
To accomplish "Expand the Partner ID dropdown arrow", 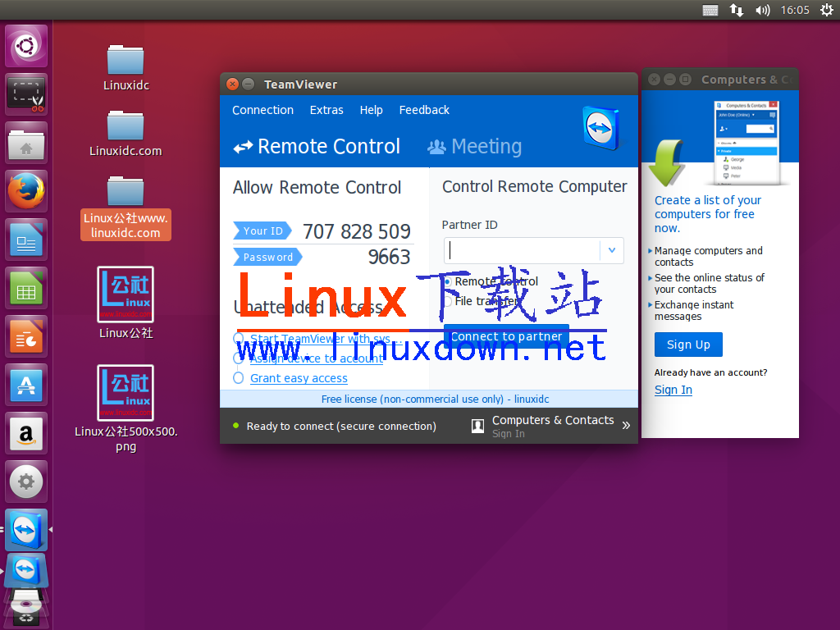I will click(x=612, y=250).
